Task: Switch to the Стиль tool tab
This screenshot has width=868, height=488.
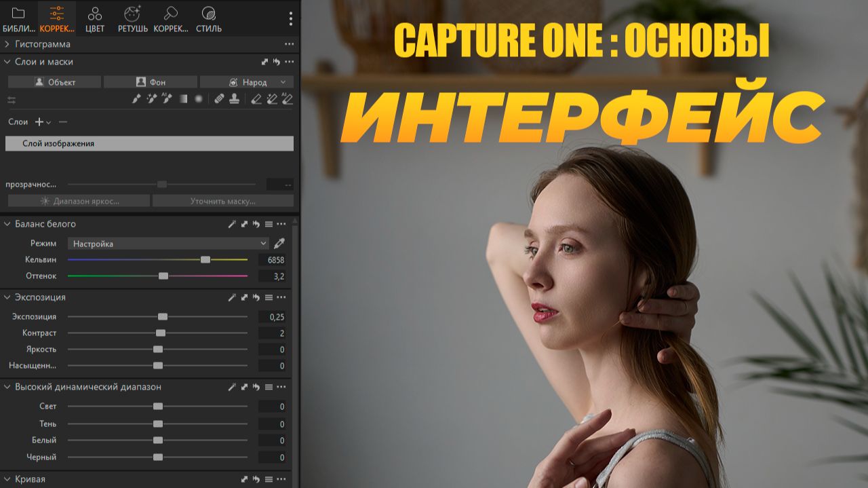Action: click(x=209, y=19)
